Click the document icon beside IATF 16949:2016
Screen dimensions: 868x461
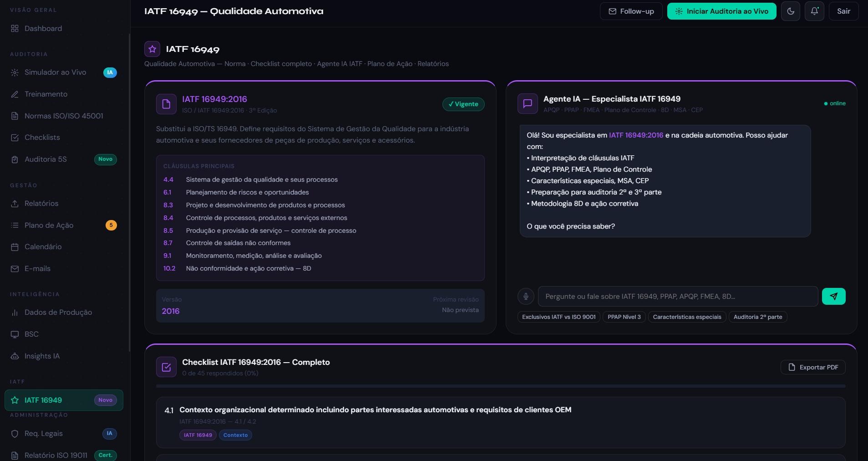tap(166, 104)
